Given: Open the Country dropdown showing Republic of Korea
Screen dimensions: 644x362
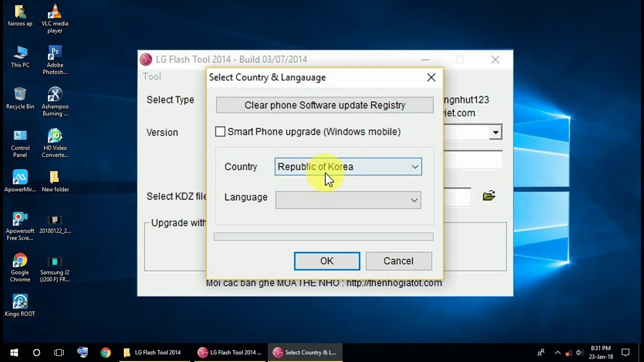Looking at the screenshot, I should 348,167.
